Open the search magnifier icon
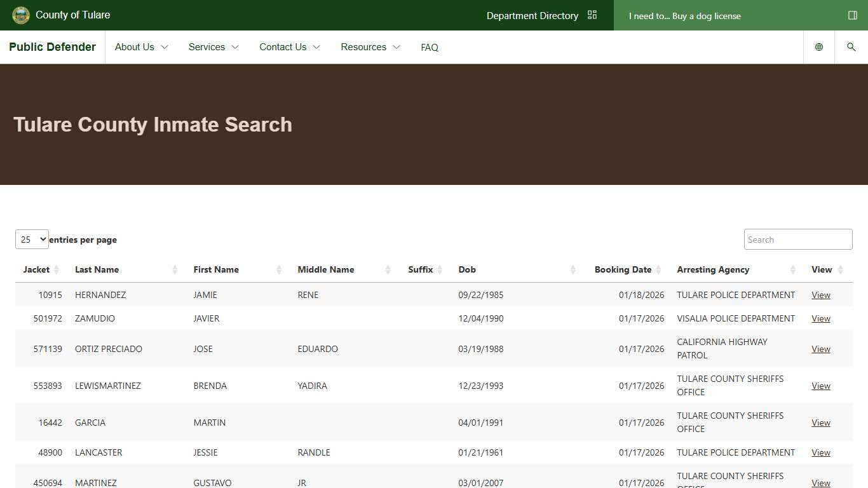 (x=851, y=46)
